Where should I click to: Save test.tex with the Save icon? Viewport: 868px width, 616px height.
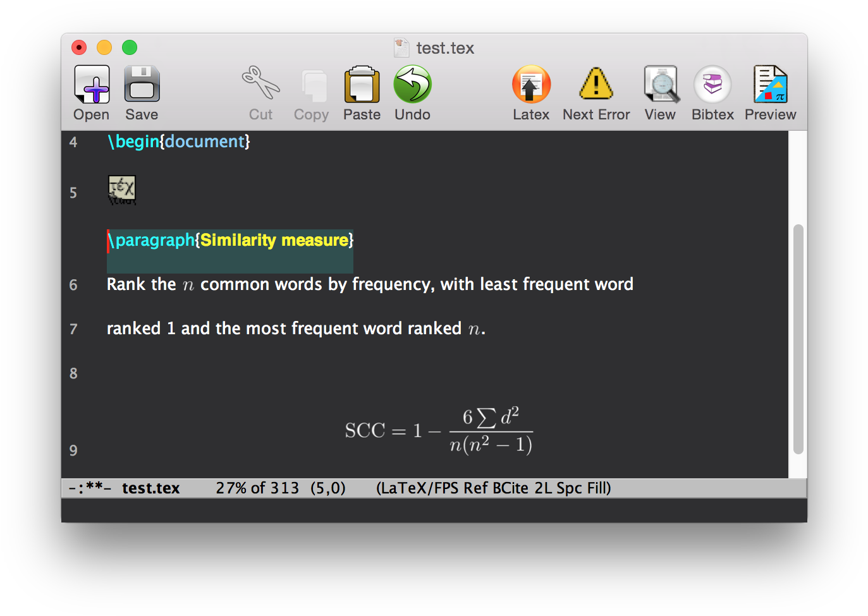pos(141,82)
